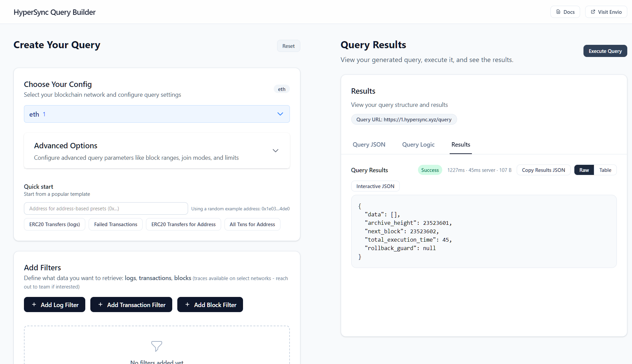
Task: Open the Query Logic tab
Action: coord(418,144)
